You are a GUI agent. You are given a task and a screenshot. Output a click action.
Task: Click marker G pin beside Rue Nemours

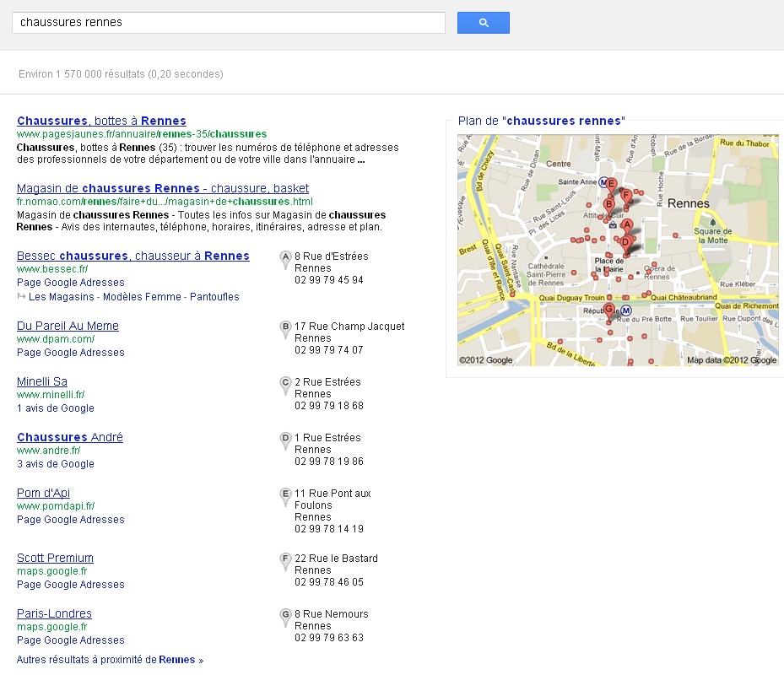point(285,618)
